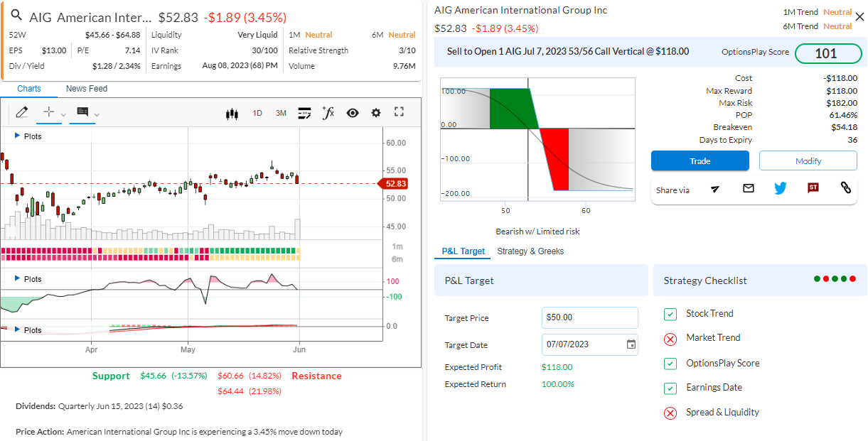Click the Dividends Quarterly Jun 15 line

tap(100, 406)
